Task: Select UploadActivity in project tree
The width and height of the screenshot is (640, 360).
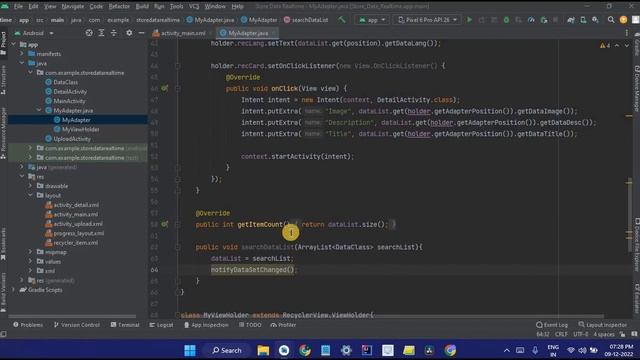Action: (72, 139)
